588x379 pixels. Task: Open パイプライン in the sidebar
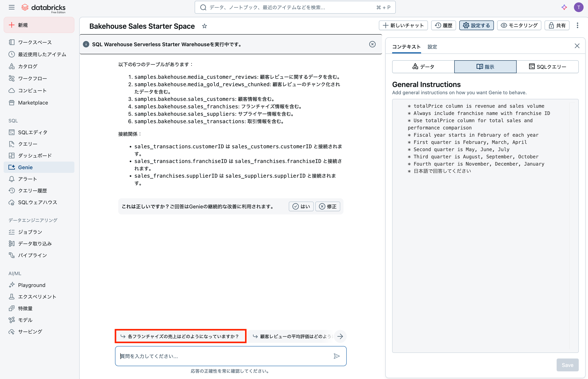pyautogui.click(x=39, y=255)
